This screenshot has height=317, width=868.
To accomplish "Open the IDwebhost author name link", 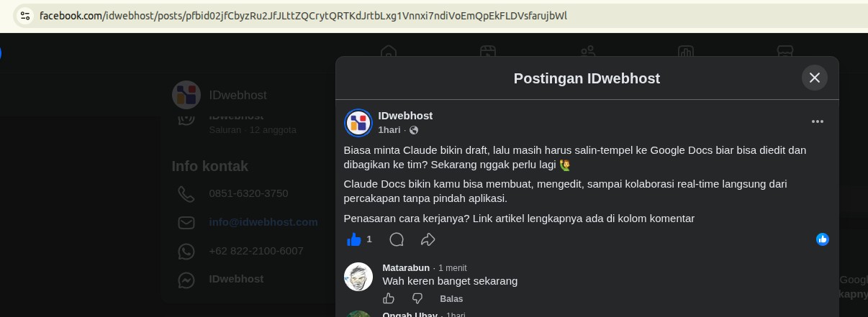I will click(405, 116).
